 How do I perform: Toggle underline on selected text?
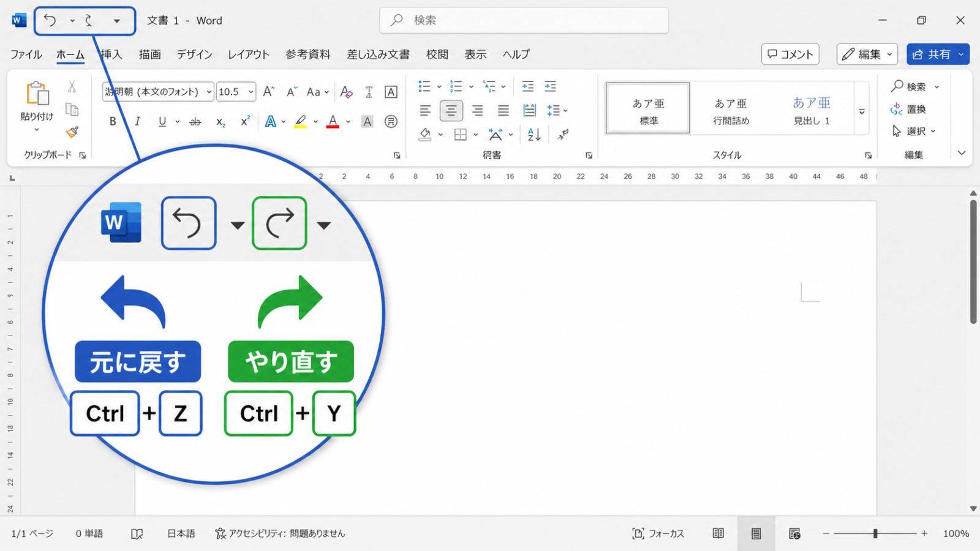(x=162, y=121)
